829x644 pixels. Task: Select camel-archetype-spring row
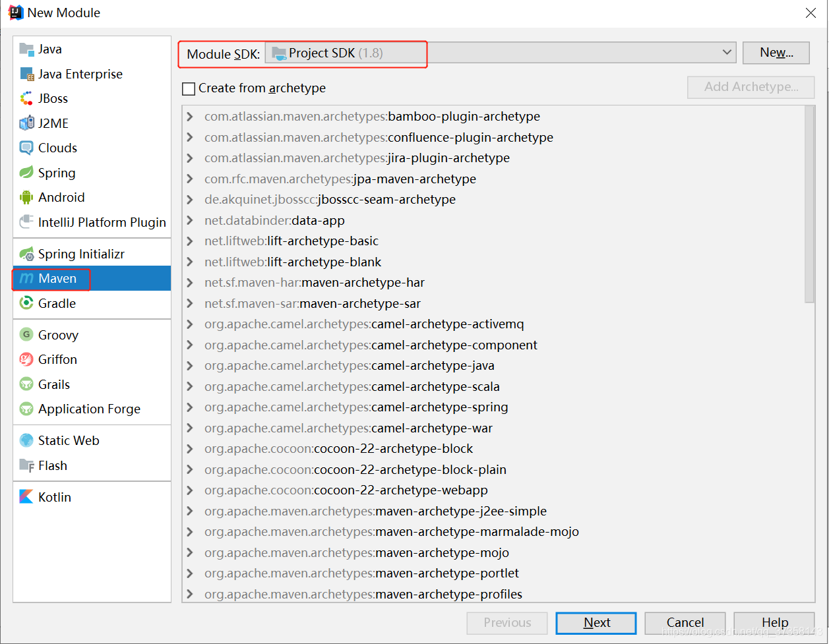[493, 407]
